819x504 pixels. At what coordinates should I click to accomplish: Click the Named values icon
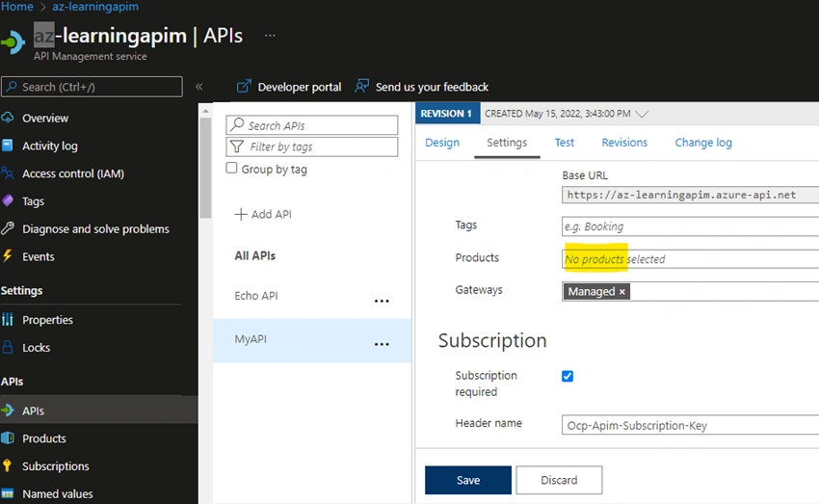point(8,493)
